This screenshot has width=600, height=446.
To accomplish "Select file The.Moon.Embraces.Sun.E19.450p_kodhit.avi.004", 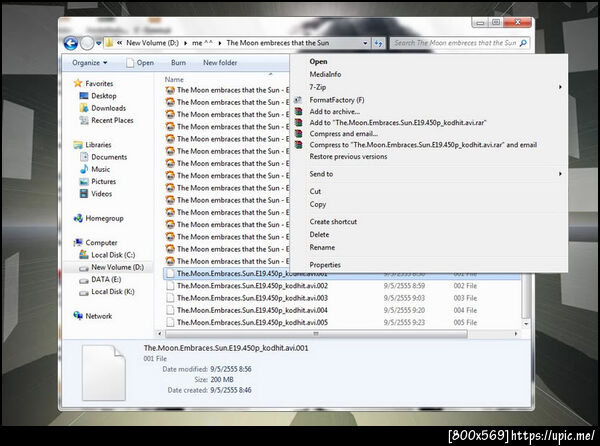I will coord(252,310).
